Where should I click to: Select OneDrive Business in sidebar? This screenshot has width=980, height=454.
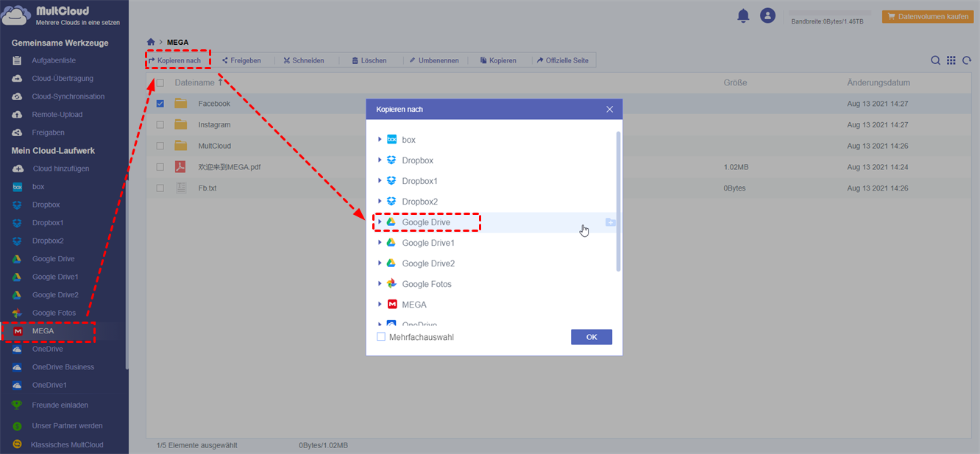point(63,366)
